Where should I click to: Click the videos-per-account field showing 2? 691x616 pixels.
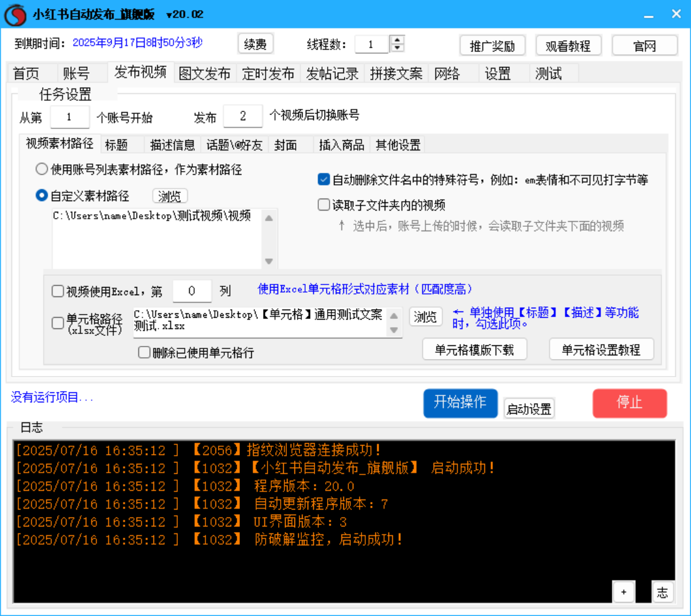tap(243, 117)
